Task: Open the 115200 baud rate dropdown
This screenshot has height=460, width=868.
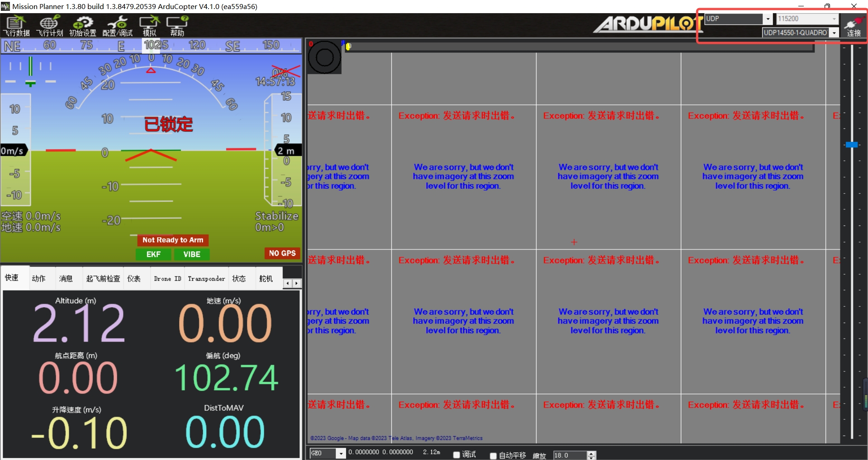Action: coord(834,19)
